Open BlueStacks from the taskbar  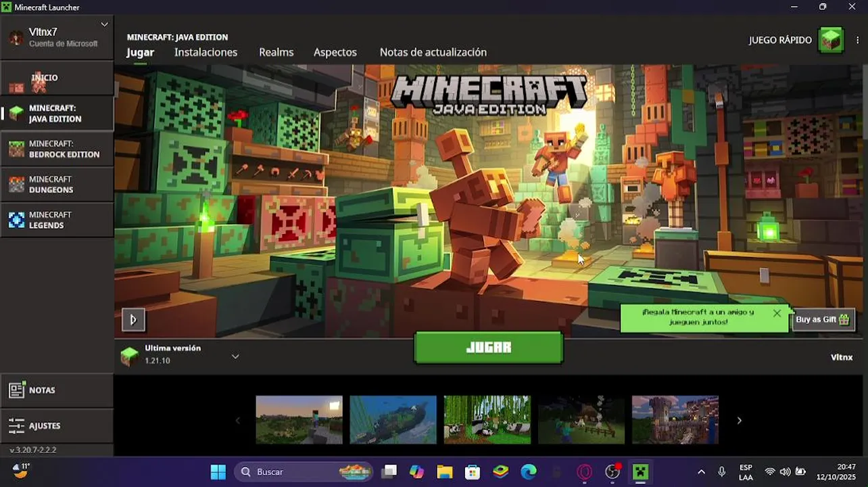coord(500,471)
